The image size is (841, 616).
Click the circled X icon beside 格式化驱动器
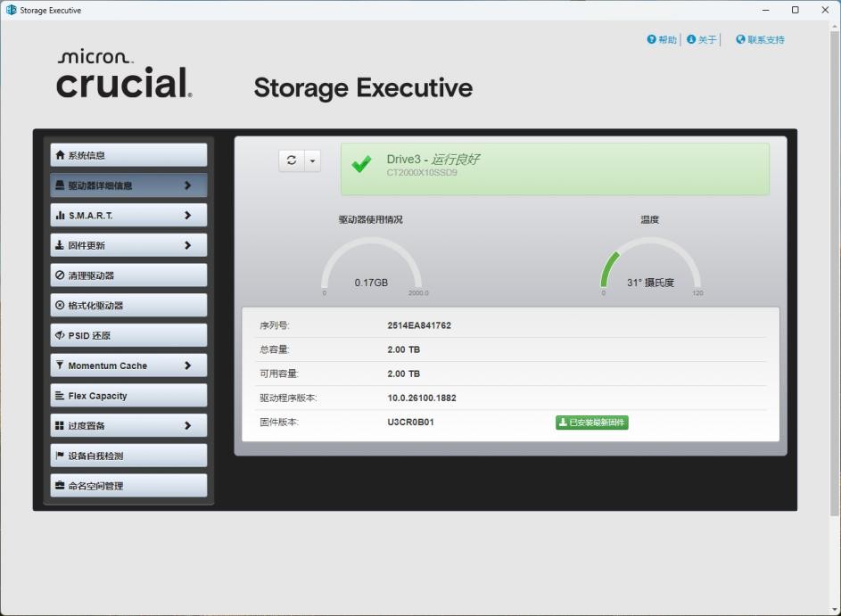click(x=60, y=305)
